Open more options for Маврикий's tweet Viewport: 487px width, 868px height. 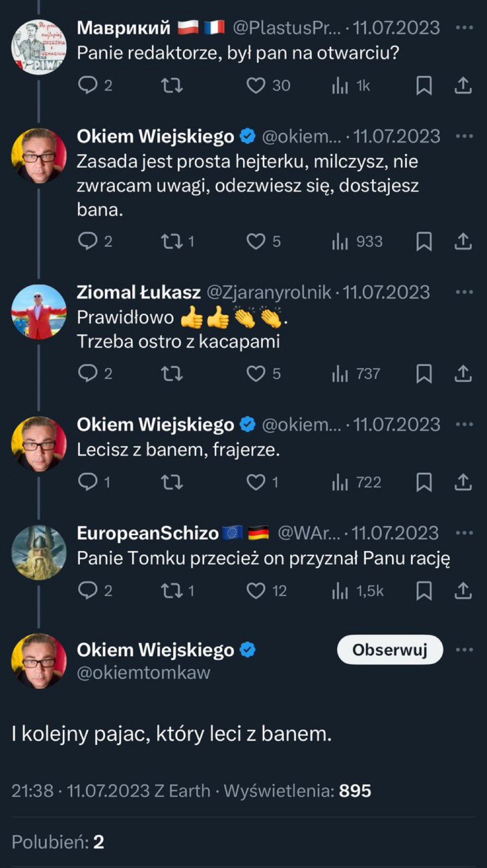[464, 27]
